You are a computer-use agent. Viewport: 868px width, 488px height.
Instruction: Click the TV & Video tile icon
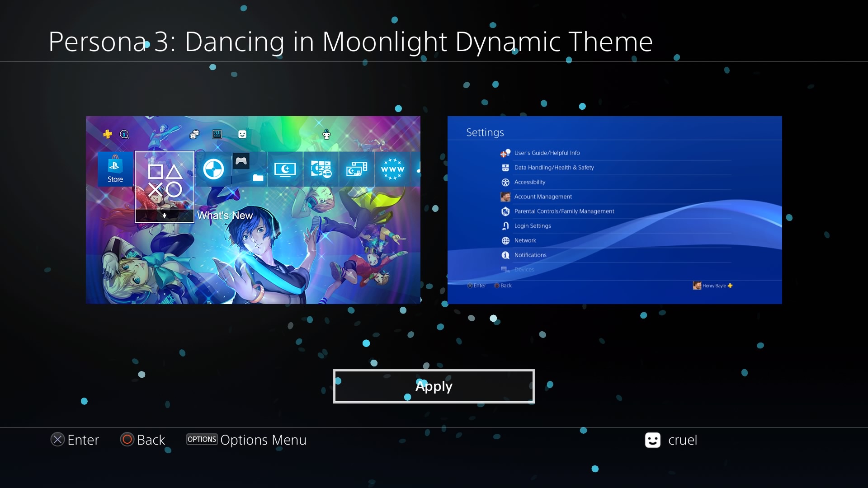coord(285,169)
